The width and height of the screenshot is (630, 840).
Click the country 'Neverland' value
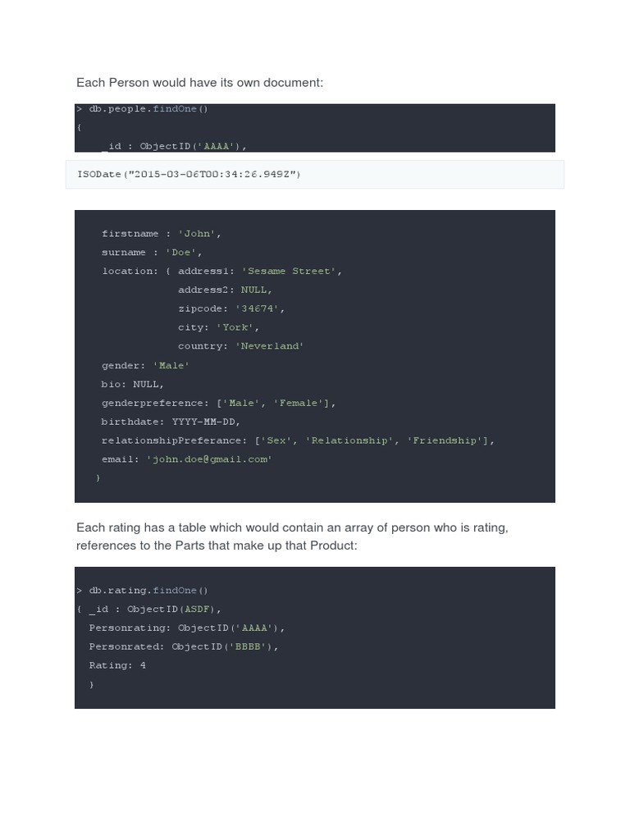tap(269, 346)
